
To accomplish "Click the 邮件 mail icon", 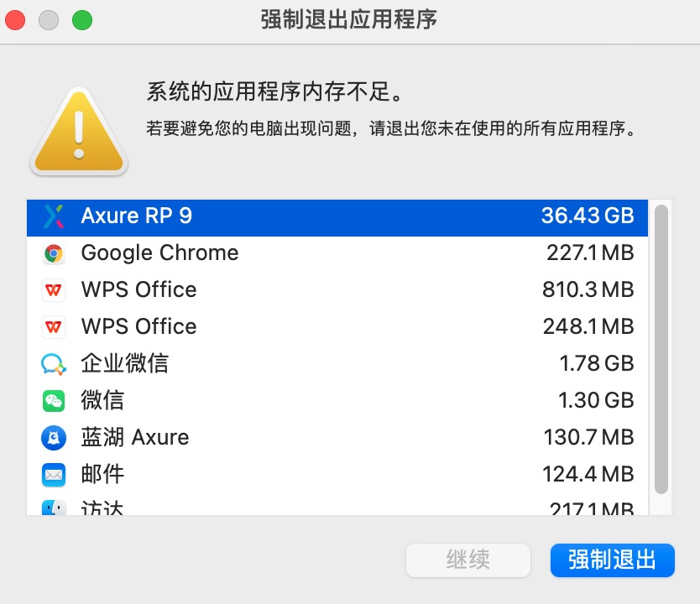I will pos(54,475).
